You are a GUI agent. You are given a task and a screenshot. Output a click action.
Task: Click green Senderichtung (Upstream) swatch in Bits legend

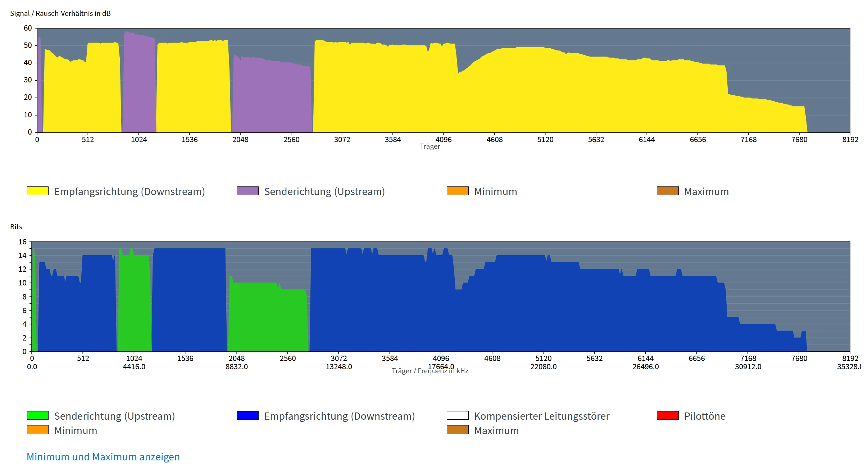[x=37, y=415]
